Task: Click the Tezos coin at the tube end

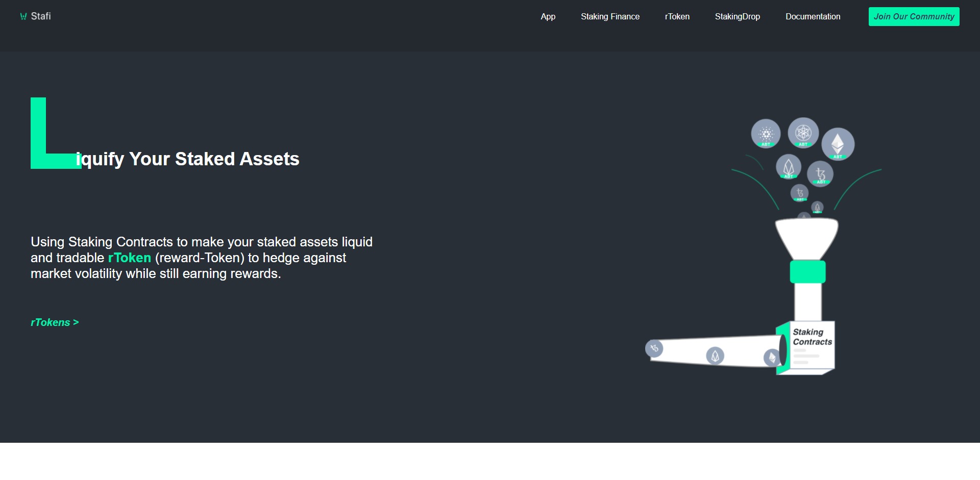Action: 654,348
